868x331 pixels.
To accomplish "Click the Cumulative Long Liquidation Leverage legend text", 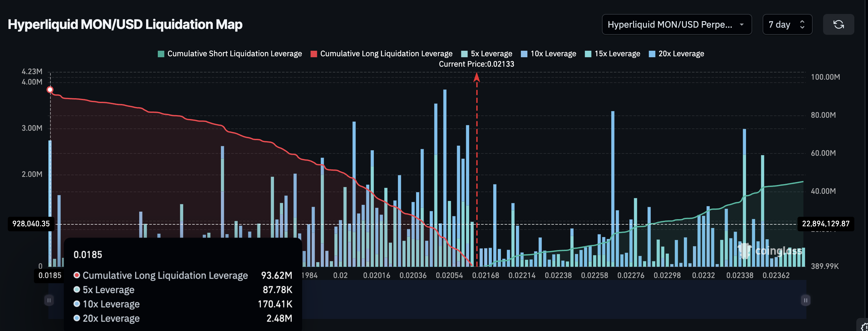I will pyautogui.click(x=386, y=54).
